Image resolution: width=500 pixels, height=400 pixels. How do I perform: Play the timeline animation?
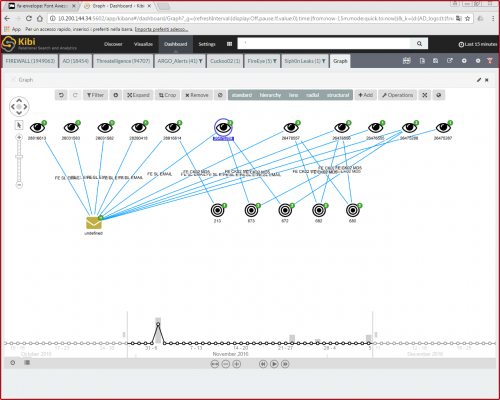(x=274, y=364)
